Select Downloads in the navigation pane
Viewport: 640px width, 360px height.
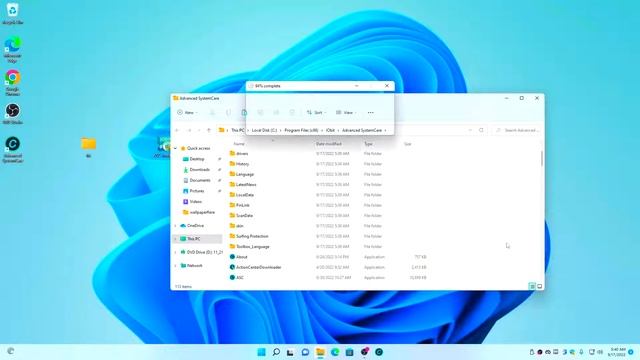(199, 170)
